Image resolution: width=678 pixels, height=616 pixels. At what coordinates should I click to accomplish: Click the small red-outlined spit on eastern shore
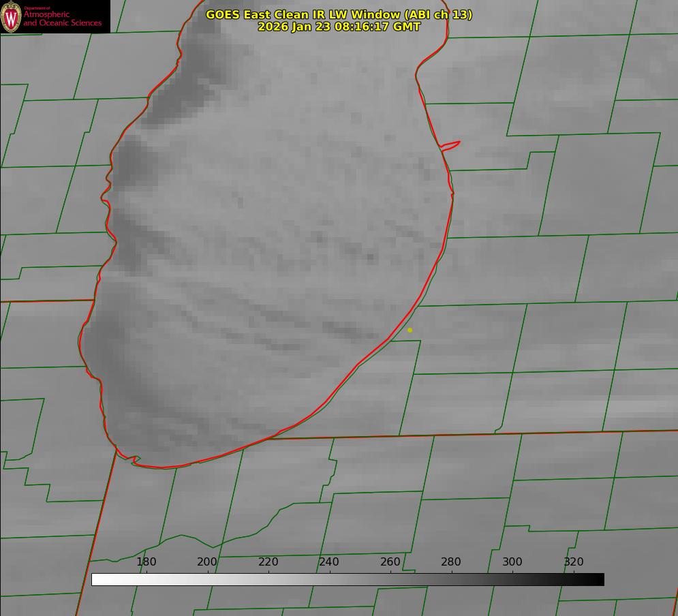451,144
